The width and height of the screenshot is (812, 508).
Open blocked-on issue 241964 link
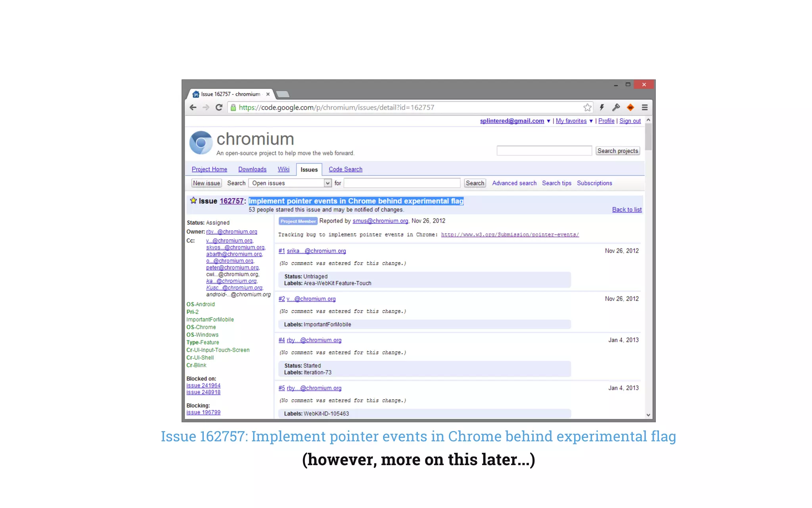pyautogui.click(x=203, y=385)
